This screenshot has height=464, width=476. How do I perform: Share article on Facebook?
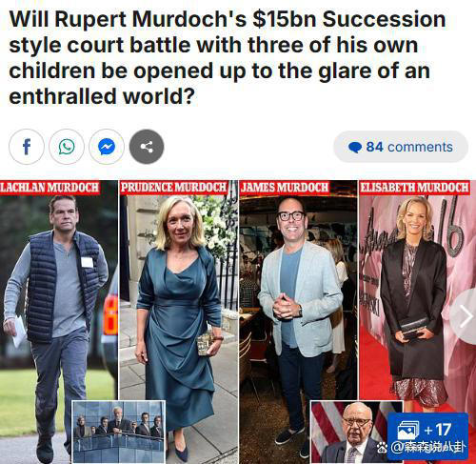pyautogui.click(x=27, y=147)
